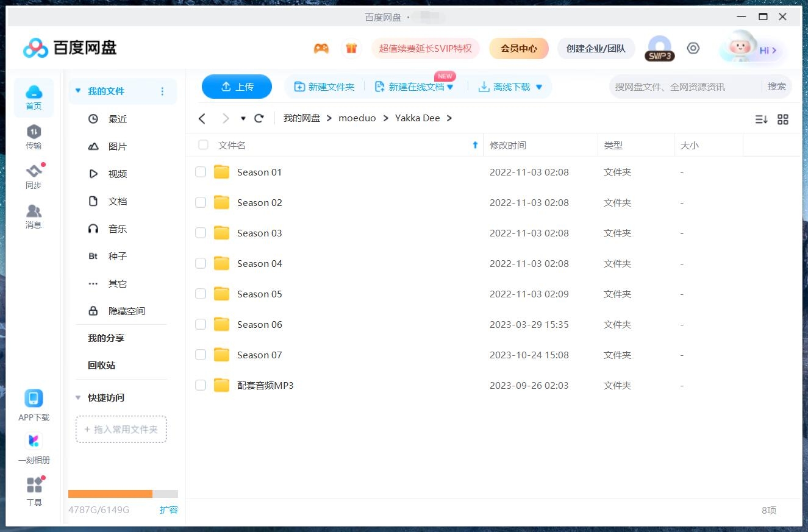Click the 上传 (Upload) button
808x532 pixels.
(x=237, y=87)
